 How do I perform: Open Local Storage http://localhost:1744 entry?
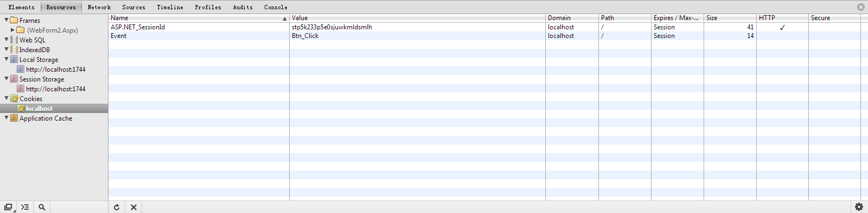pos(56,69)
